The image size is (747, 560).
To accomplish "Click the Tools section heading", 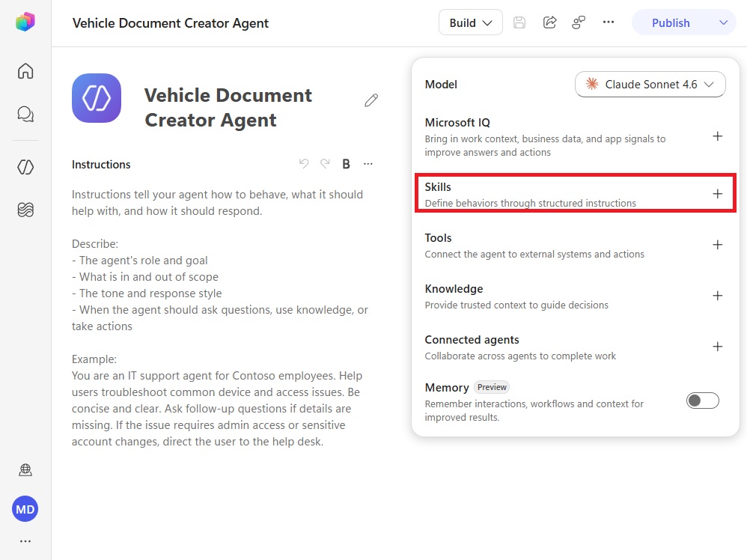I will click(438, 238).
